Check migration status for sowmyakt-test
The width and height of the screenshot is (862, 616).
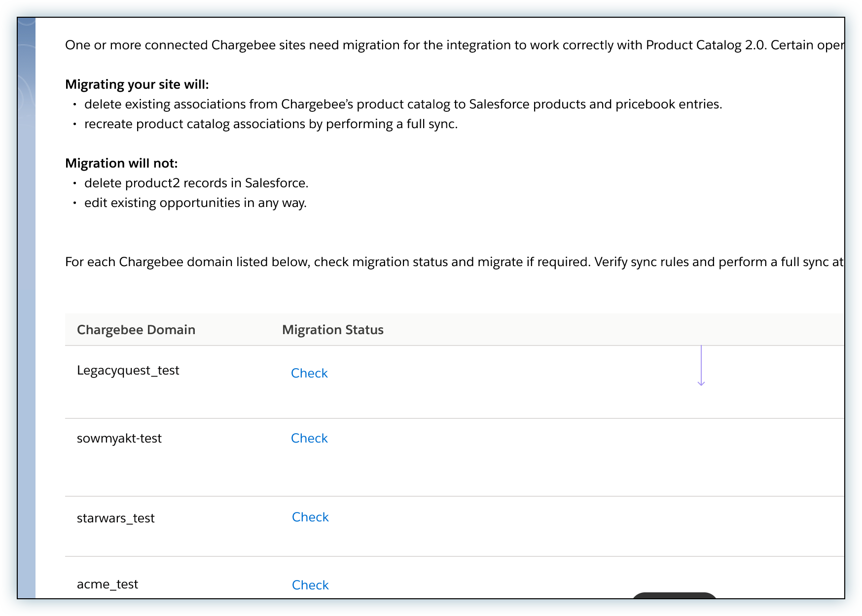point(309,438)
